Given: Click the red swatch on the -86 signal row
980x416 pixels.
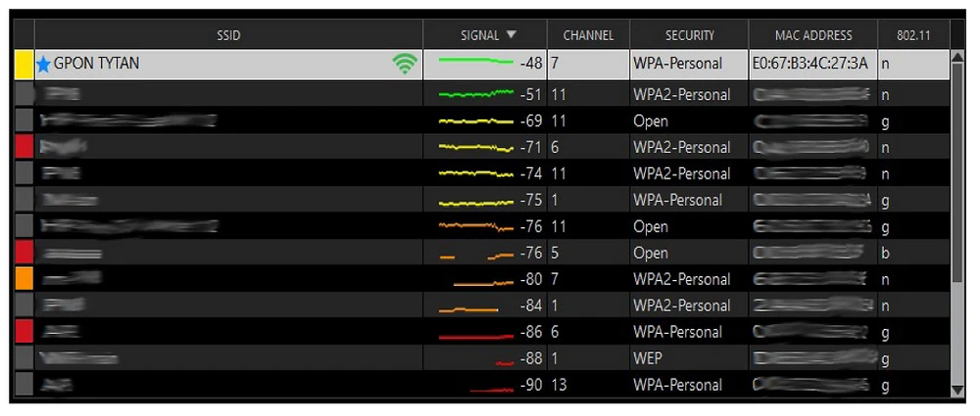Looking at the screenshot, I should pyautogui.click(x=24, y=332).
